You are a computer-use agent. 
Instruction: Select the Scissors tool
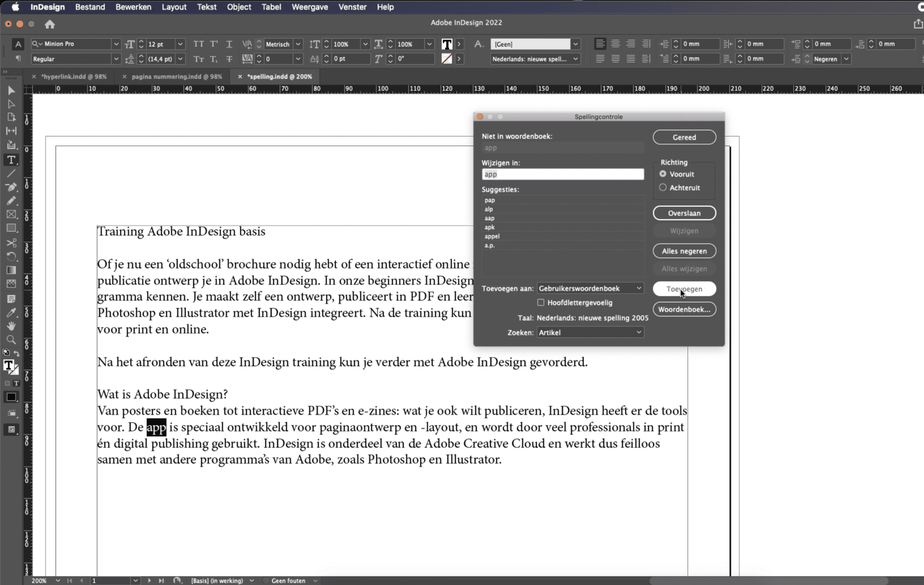11,243
